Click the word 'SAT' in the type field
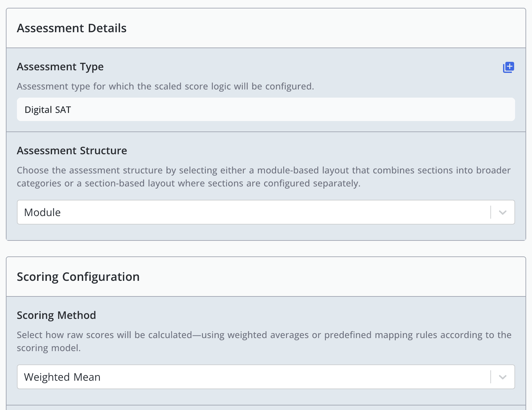Image resolution: width=532 pixels, height=410 pixels. (x=63, y=110)
